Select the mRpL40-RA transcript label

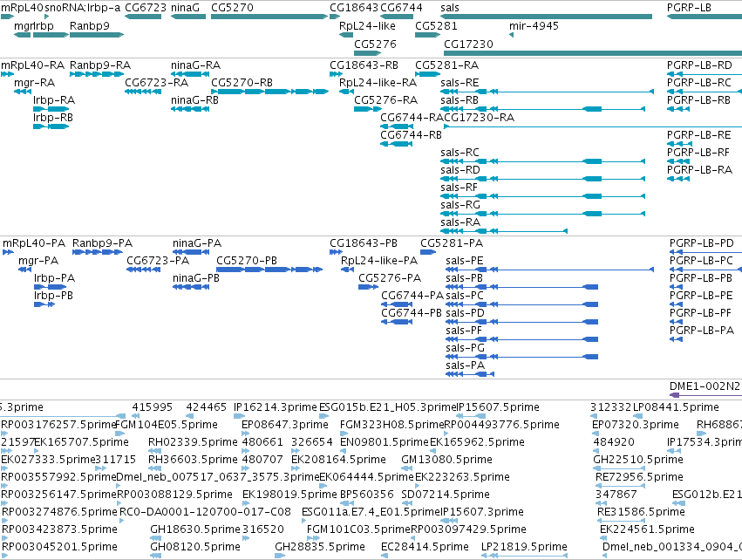coord(32,65)
